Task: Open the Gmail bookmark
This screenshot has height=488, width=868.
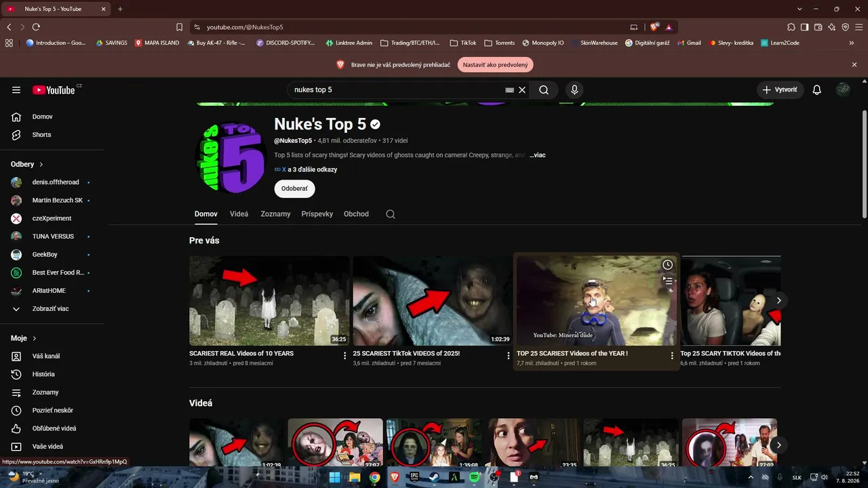Action: point(690,43)
